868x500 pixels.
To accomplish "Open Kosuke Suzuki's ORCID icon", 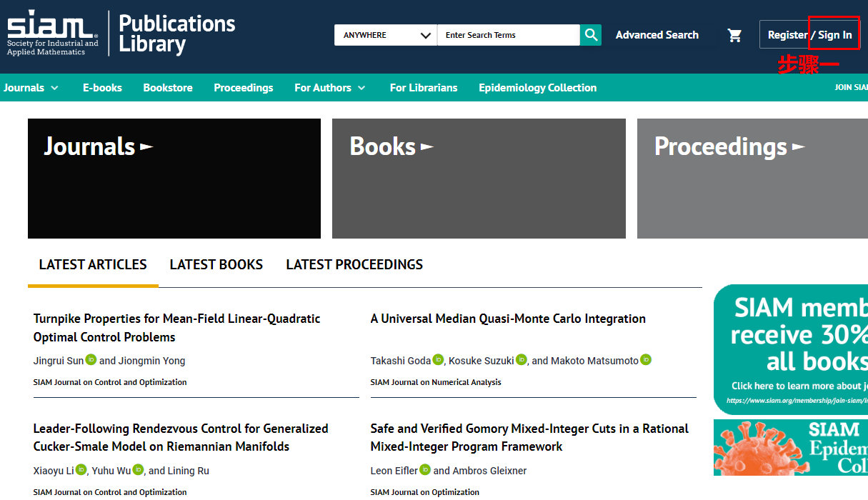I will tap(522, 360).
